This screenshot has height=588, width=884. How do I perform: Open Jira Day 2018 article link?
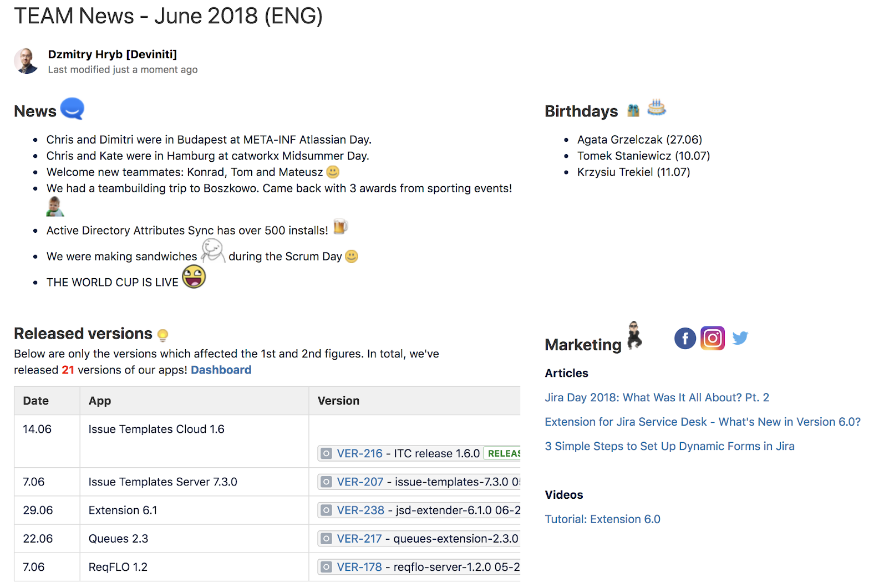coord(657,397)
